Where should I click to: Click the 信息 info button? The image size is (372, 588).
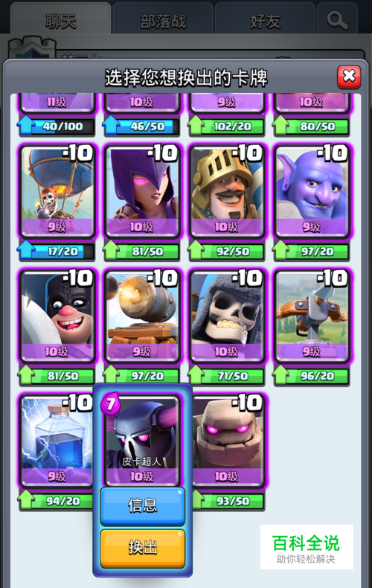(x=143, y=505)
